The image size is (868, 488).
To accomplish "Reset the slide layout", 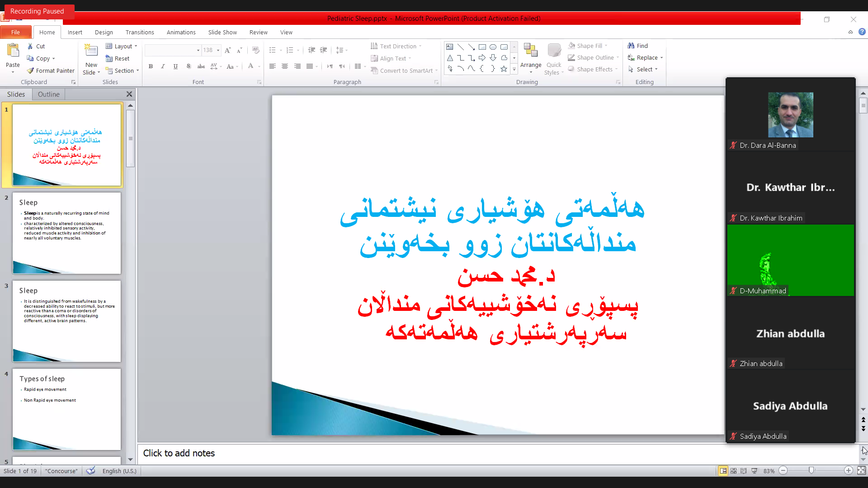I will [x=118, y=58].
